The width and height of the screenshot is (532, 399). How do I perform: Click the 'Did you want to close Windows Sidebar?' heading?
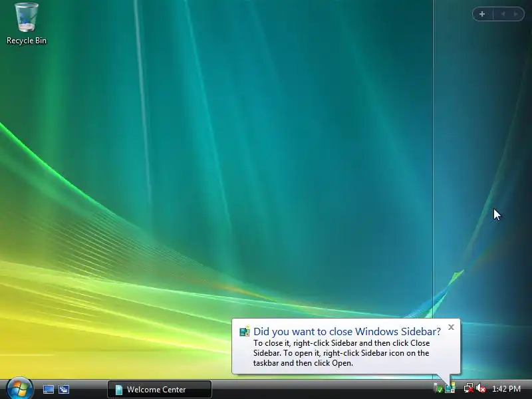pyautogui.click(x=346, y=331)
